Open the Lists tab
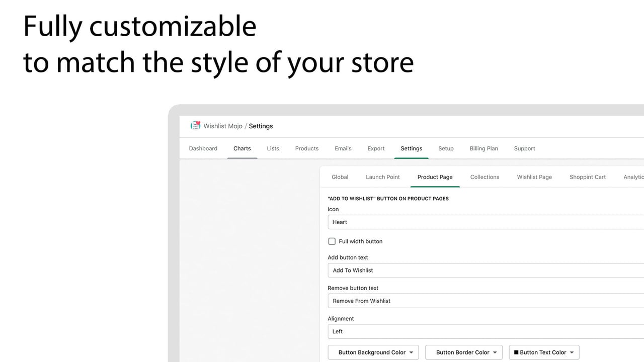Viewport: 644px width, 362px height. [x=273, y=148]
